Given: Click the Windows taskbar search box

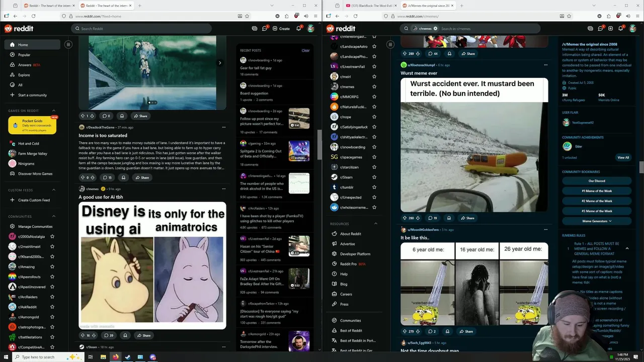Looking at the screenshot, I should click(48, 357).
